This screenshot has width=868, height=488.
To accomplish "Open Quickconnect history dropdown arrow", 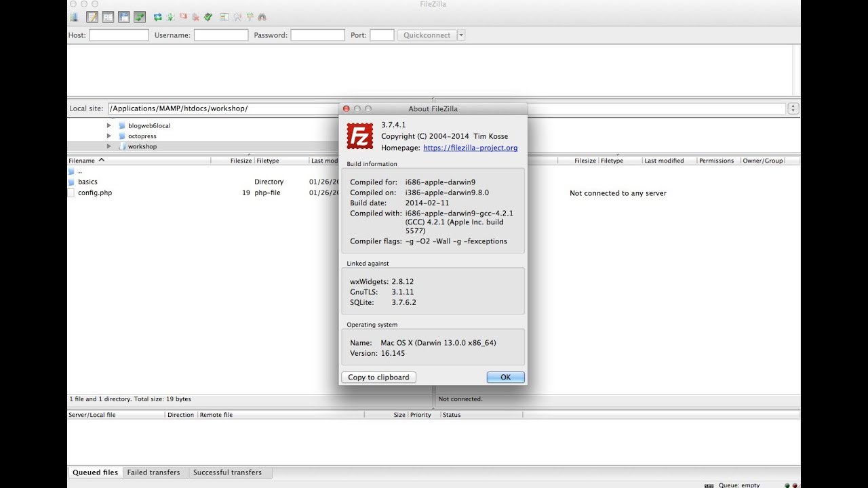I will pos(461,35).
